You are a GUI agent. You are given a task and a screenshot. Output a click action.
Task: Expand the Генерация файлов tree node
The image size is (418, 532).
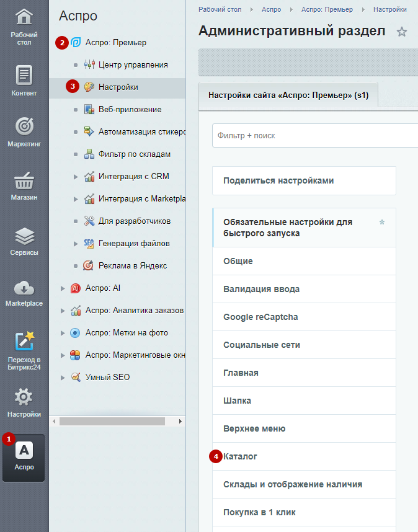click(76, 244)
